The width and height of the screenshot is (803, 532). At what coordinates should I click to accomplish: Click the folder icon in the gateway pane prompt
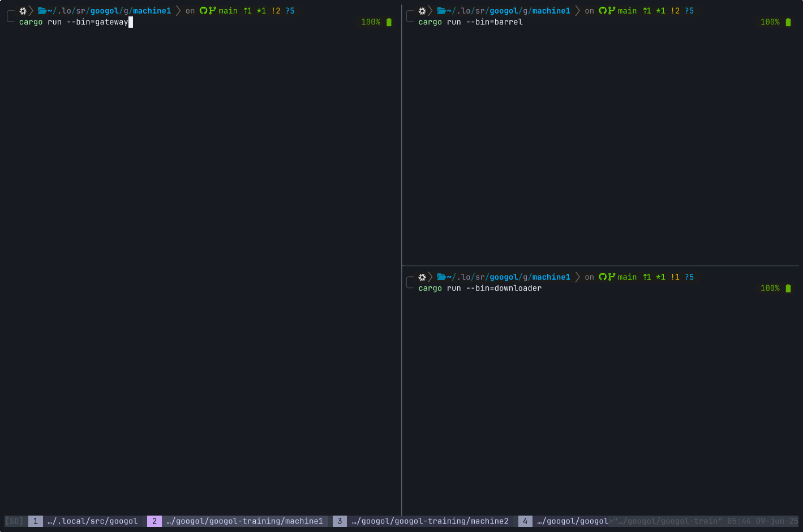[x=42, y=11]
